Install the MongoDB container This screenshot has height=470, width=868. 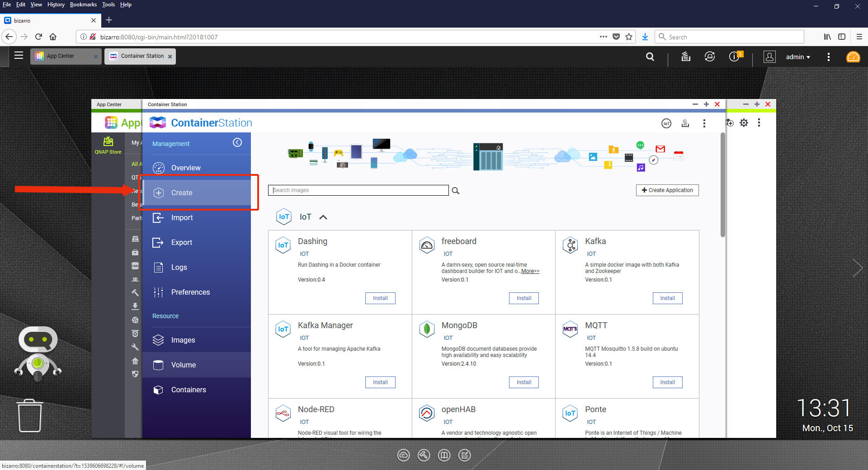[524, 382]
